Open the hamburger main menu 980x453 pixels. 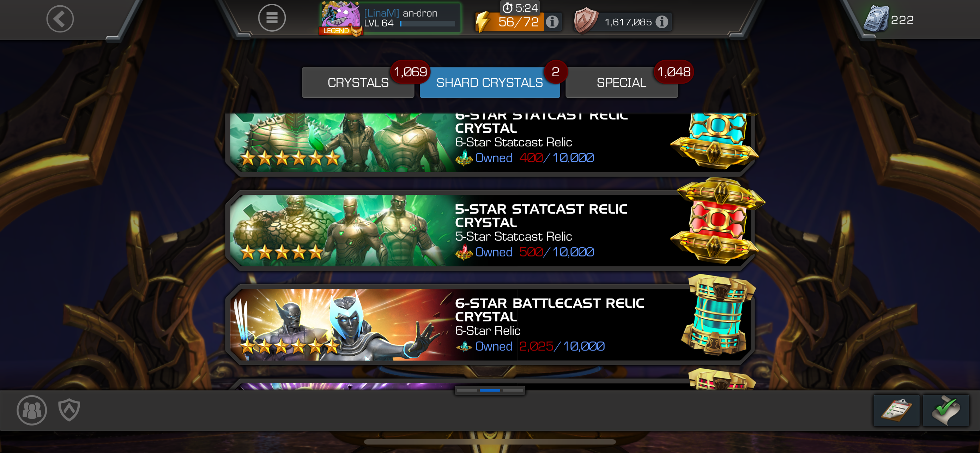coord(272,18)
